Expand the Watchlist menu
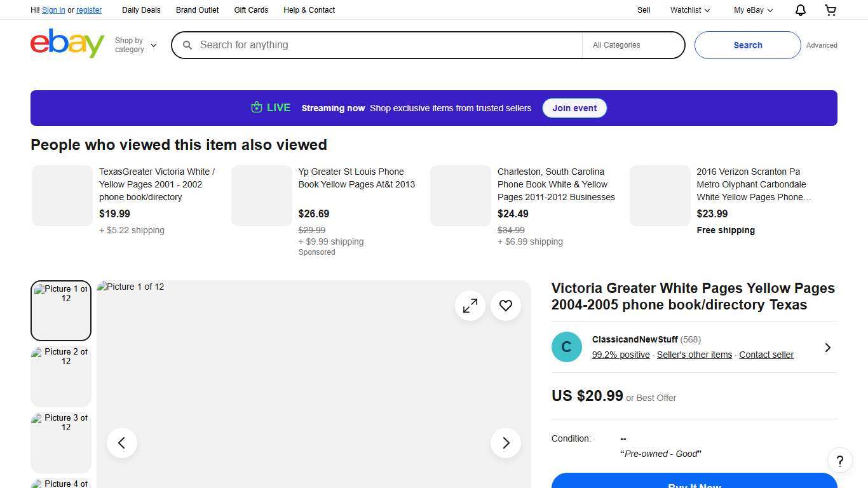 [689, 10]
